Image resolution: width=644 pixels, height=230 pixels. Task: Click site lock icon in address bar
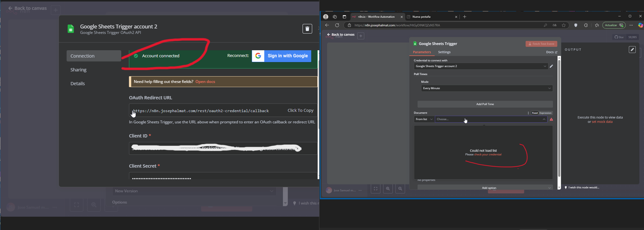click(349, 25)
